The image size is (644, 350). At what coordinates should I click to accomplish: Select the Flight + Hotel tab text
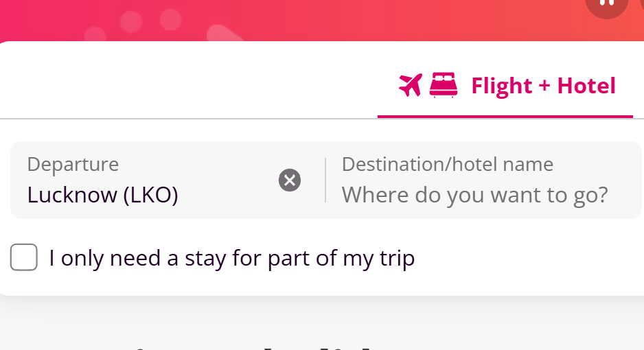click(x=543, y=86)
